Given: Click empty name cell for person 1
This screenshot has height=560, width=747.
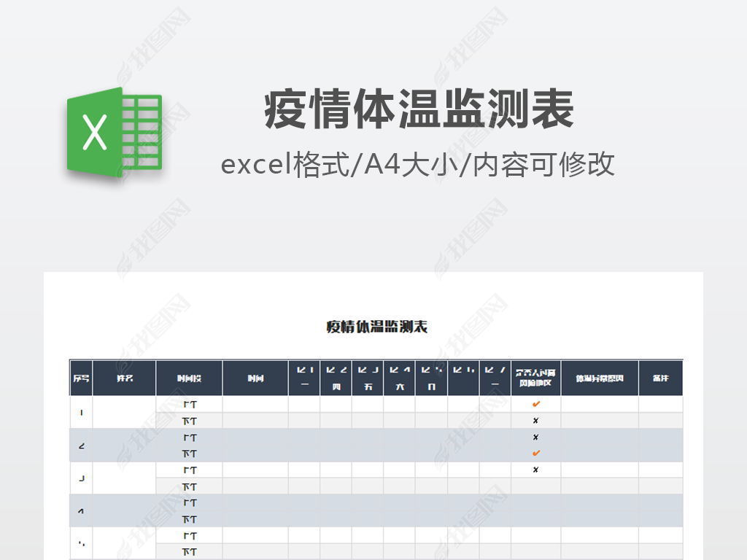Looking at the screenshot, I should (x=124, y=413).
